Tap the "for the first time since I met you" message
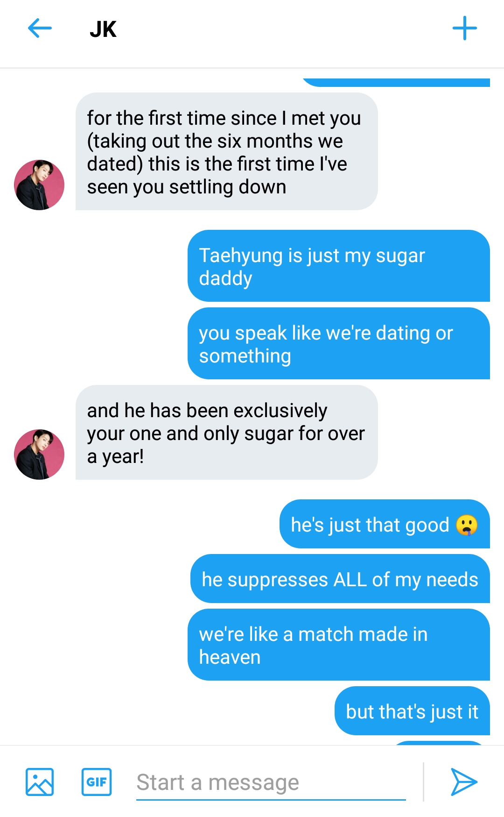This screenshot has height=817, width=504. [226, 152]
